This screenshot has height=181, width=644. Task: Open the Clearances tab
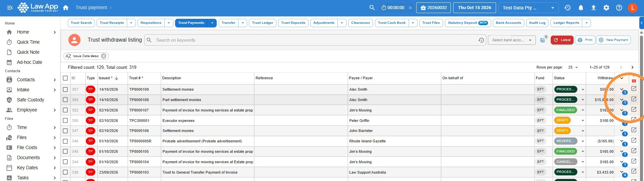coord(361,23)
